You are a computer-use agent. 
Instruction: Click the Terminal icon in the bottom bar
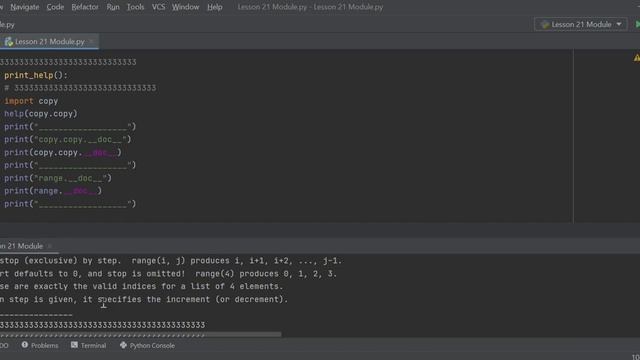74,345
